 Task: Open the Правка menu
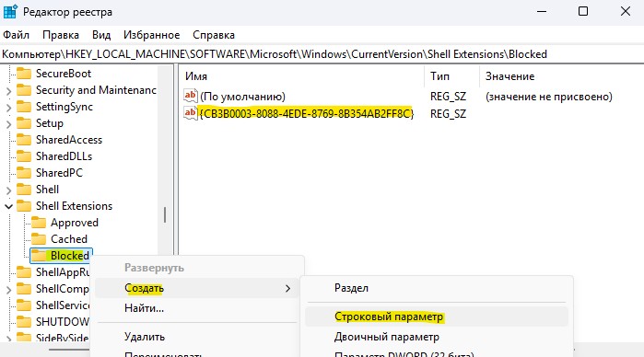pos(61,35)
